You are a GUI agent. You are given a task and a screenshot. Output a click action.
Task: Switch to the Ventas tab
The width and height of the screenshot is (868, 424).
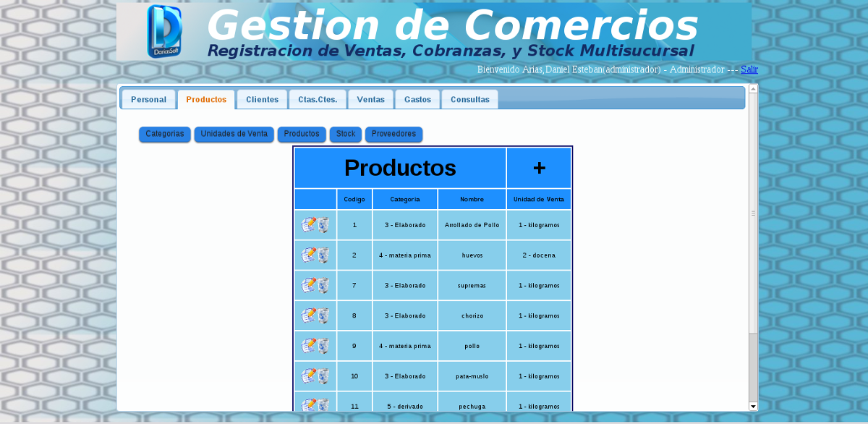coord(370,99)
